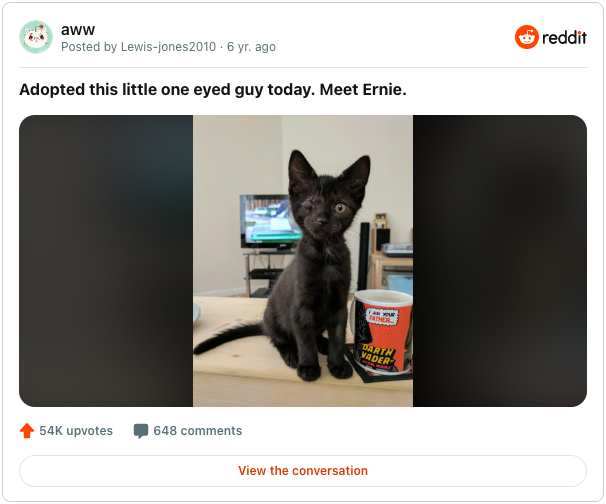Click the aww subreddit cat avatar
This screenshot has height=504, width=606.
tap(36, 37)
